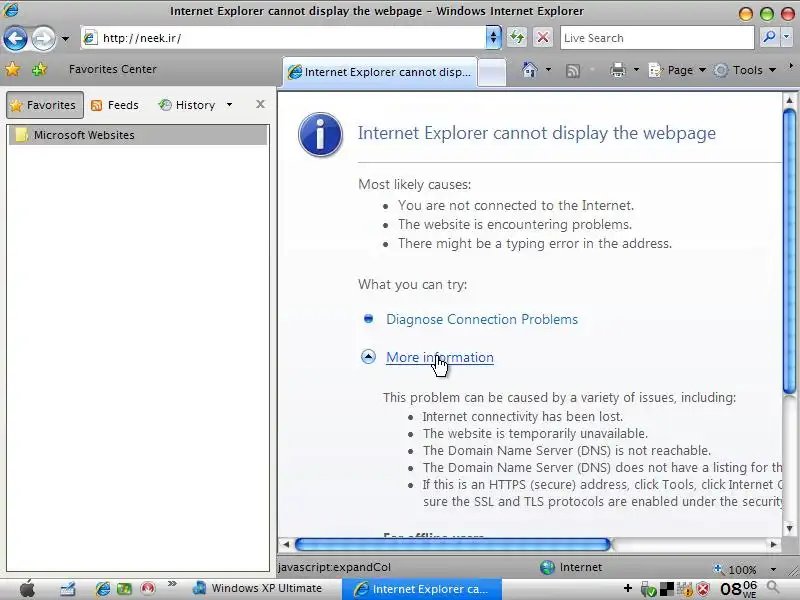Open the Apple logo start menu
The image size is (800, 600).
point(27,589)
